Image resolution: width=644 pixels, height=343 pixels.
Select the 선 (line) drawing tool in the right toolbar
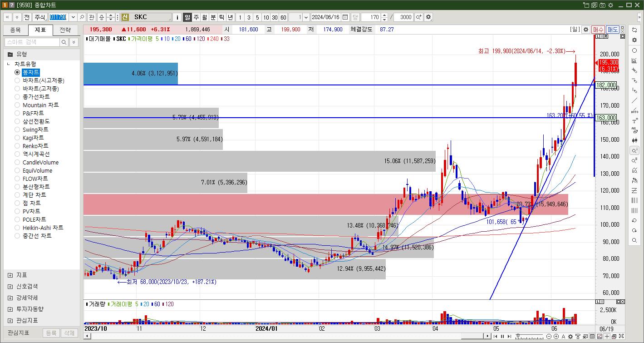(634, 100)
